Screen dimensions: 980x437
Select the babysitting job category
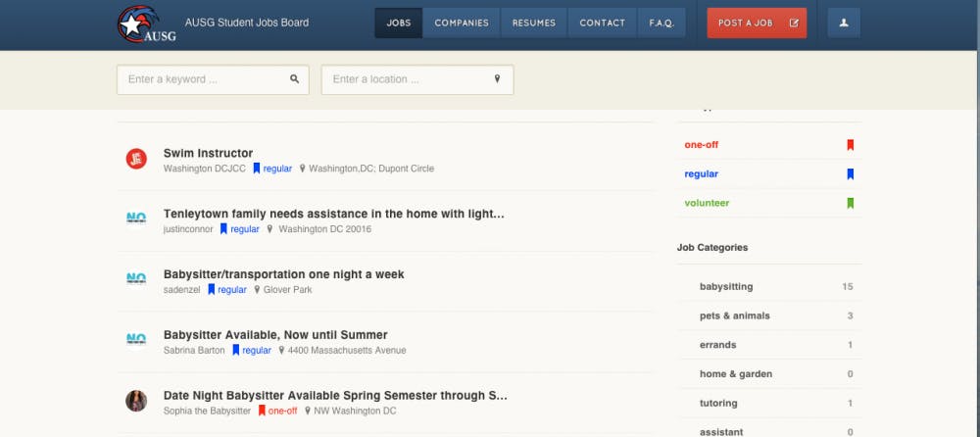(726, 287)
